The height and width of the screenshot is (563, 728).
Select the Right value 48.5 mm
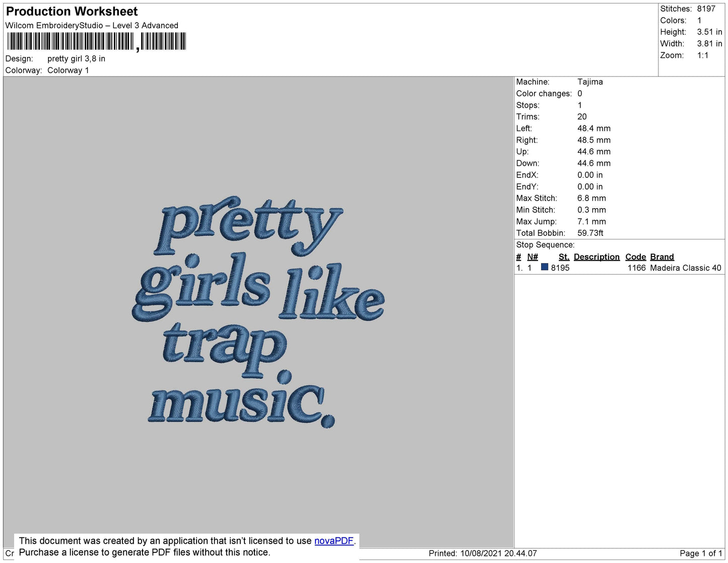[x=594, y=140]
